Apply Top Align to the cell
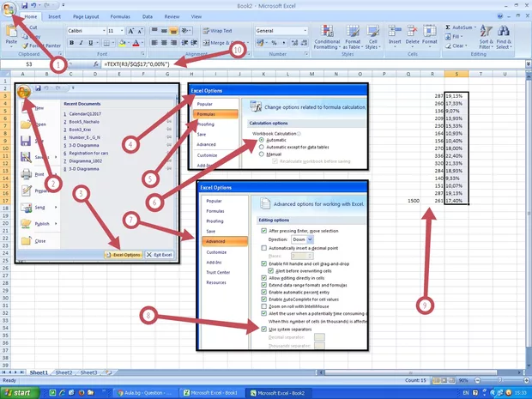 click(154, 31)
